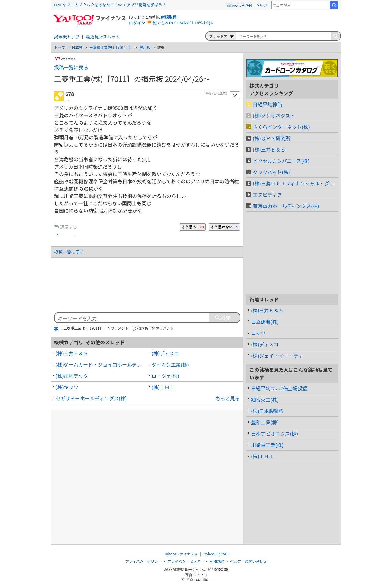Click プライバシーポリシー in the footer
The width and height of the screenshot is (392, 581).
pyautogui.click(x=143, y=561)
